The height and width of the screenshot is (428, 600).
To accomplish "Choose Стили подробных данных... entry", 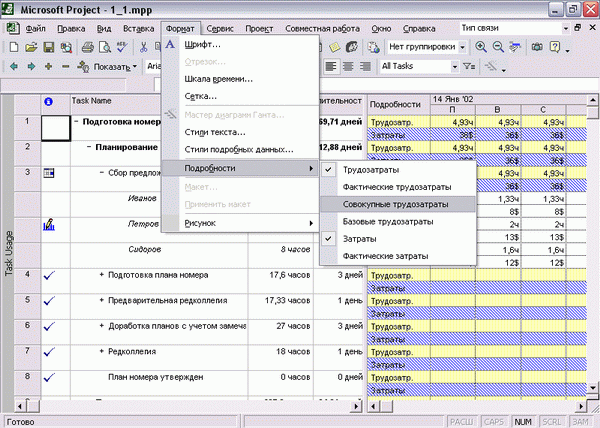I will click(x=240, y=150).
